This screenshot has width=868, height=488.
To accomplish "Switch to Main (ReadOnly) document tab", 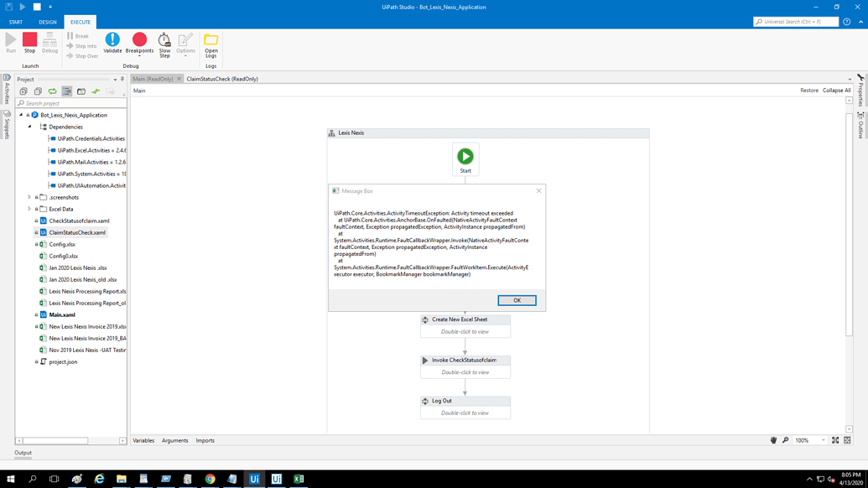I will click(153, 79).
